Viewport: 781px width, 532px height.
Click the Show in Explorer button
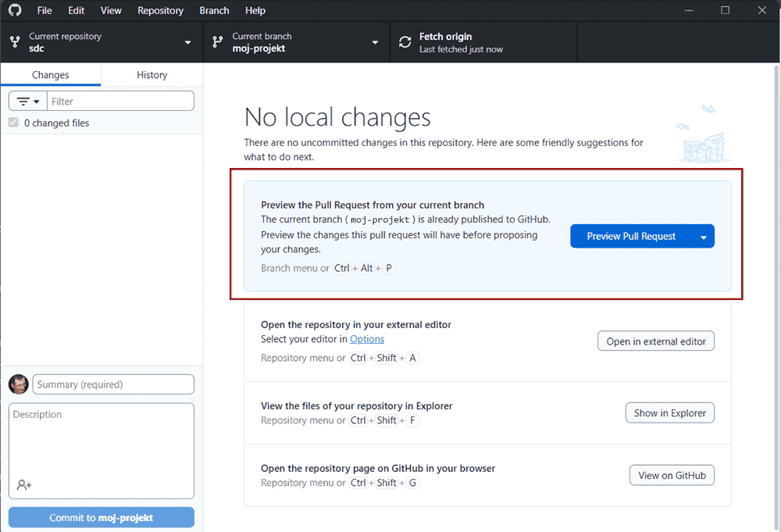pyautogui.click(x=669, y=413)
